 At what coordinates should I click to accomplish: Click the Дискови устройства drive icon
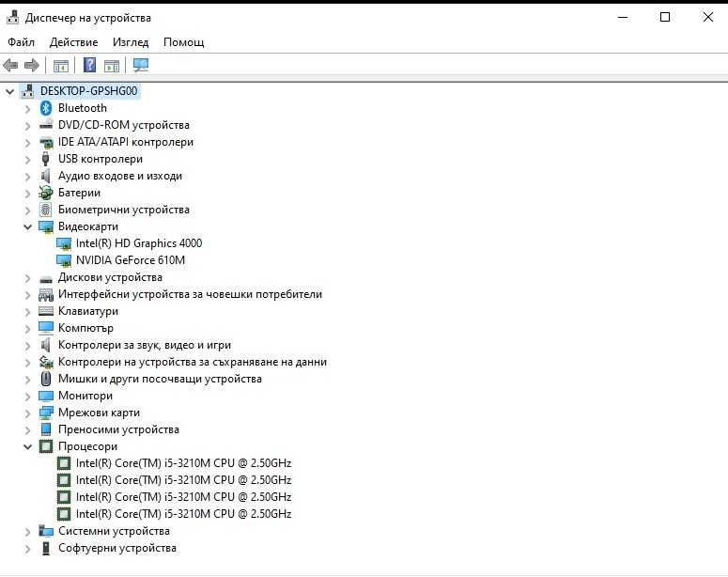click(x=46, y=279)
